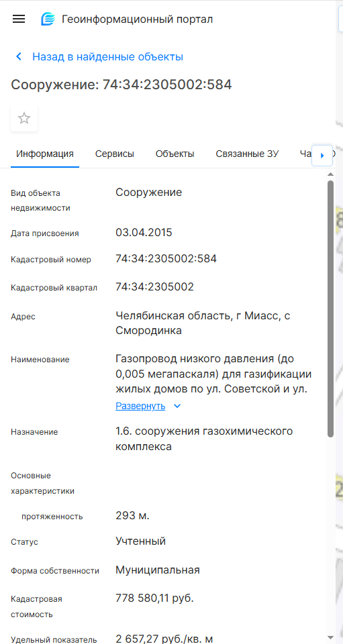Open the Объекты tab
343x644 pixels.
coord(175,154)
